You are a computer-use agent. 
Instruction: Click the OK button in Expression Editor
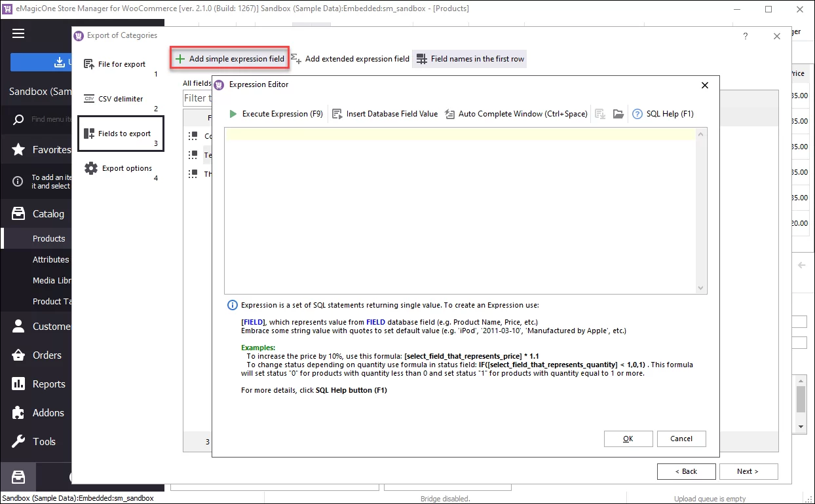pyautogui.click(x=628, y=439)
